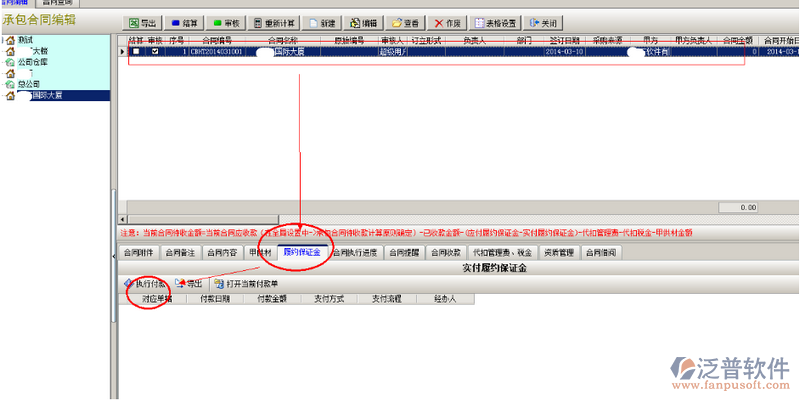Click the 签订日期 column header
Screen dimensions: 800x401
(564, 40)
